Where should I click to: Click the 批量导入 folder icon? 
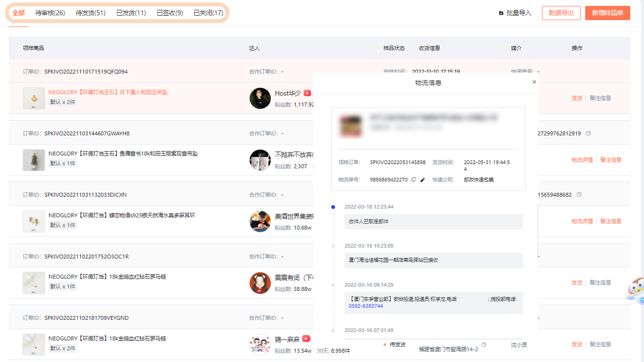tap(501, 13)
